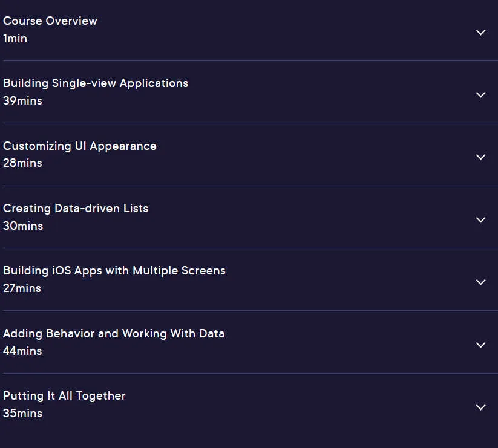The width and height of the screenshot is (498, 448).
Task: Select the 44mins duration label
Action: pos(22,351)
